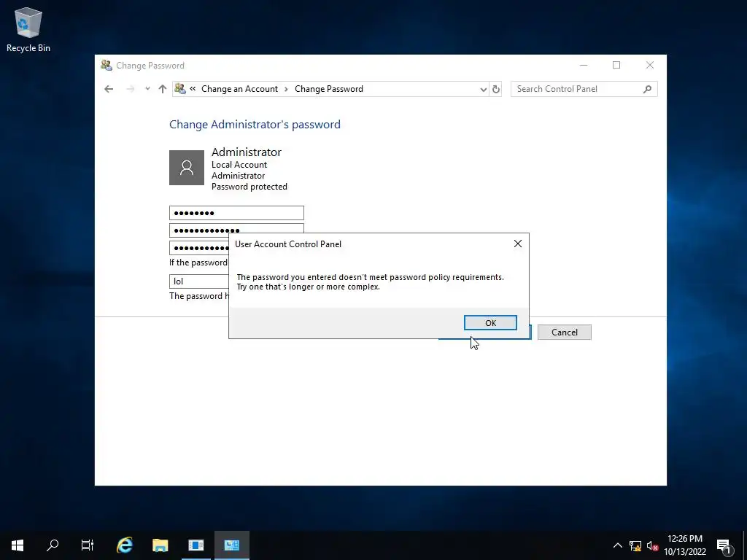Image resolution: width=747 pixels, height=560 pixels.
Task: Go back with the navigation arrow
Action: 109,89
